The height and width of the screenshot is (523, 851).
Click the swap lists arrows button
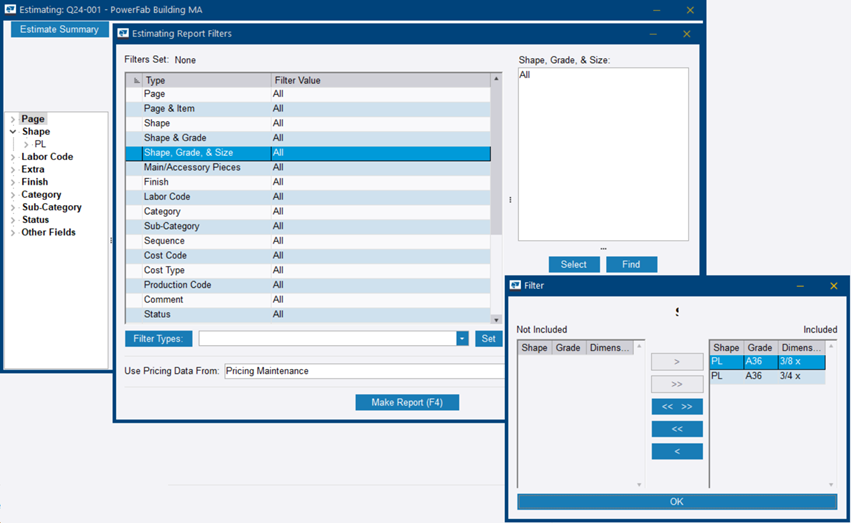[676, 407]
